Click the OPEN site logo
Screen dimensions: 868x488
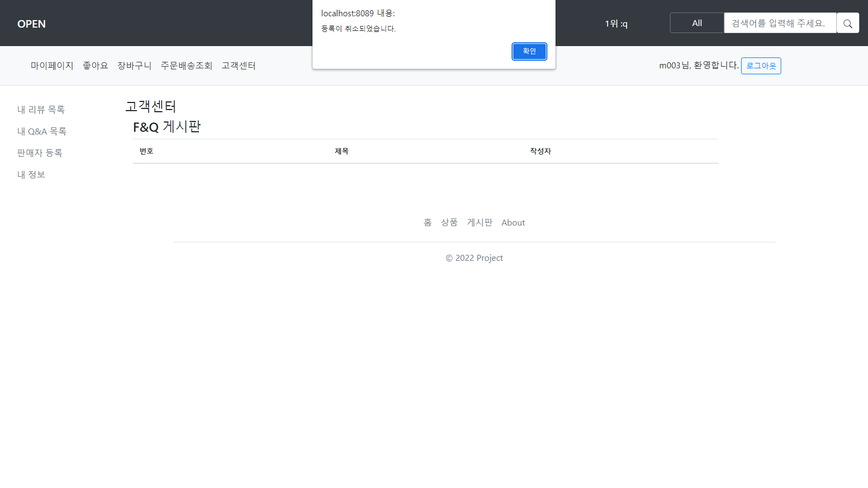(x=31, y=23)
